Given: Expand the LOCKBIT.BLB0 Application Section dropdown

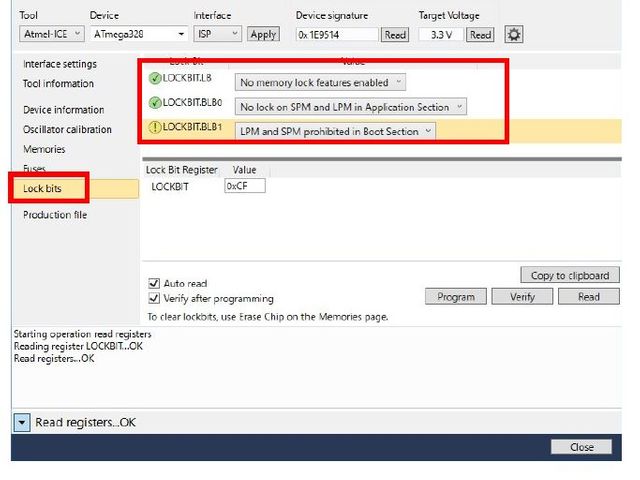Looking at the screenshot, I should pos(351,106).
